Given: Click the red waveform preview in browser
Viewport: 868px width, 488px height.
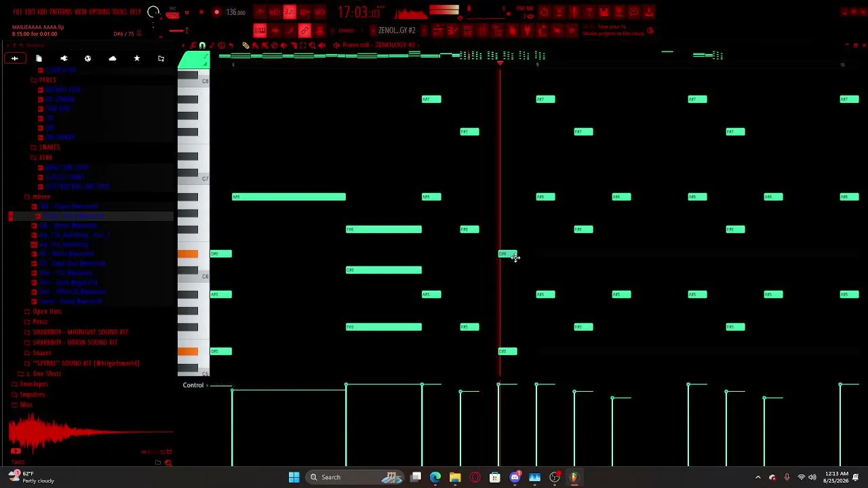Looking at the screenshot, I should pyautogui.click(x=90, y=432).
